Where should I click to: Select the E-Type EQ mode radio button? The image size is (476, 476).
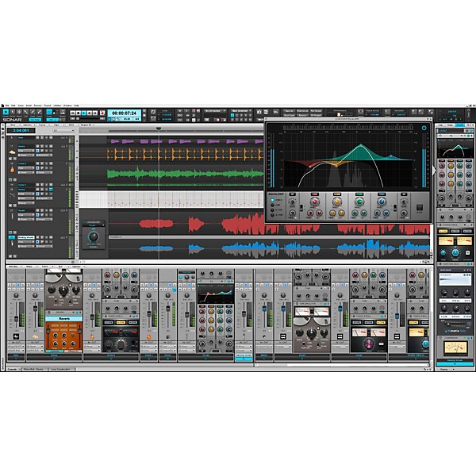272,210
